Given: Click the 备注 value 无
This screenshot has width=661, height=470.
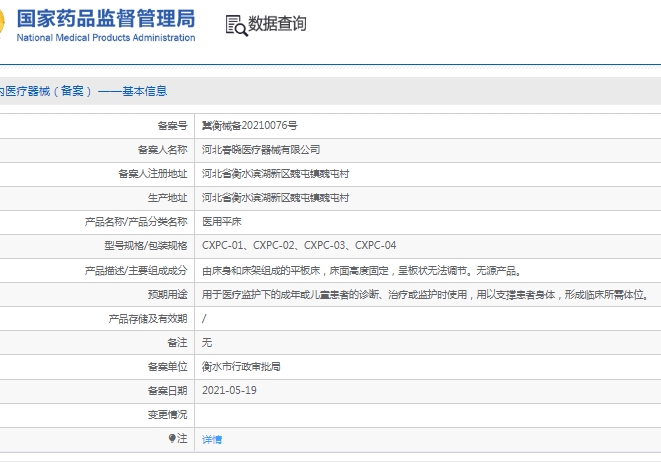Looking at the screenshot, I should tap(207, 343).
